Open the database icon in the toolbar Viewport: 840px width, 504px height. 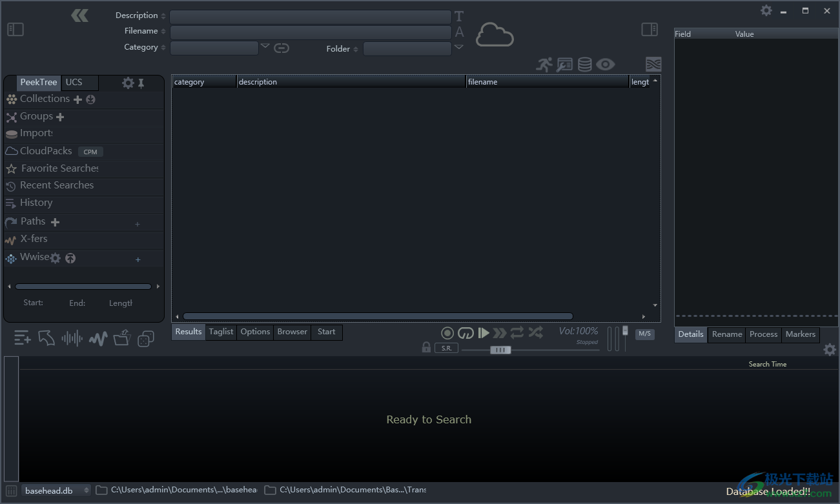point(584,65)
